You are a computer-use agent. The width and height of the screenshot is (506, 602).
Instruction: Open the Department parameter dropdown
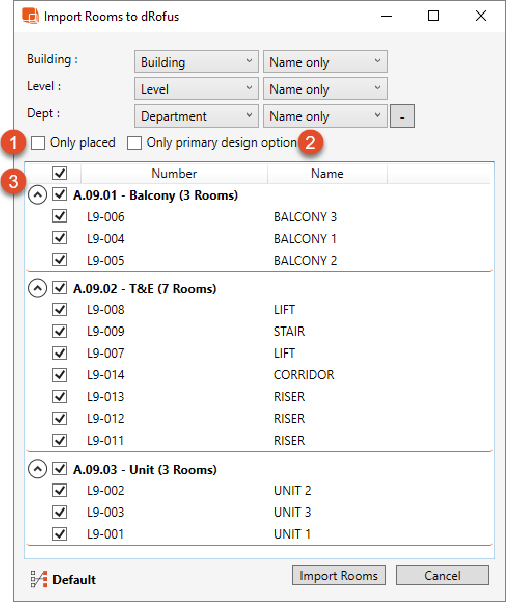coord(196,116)
